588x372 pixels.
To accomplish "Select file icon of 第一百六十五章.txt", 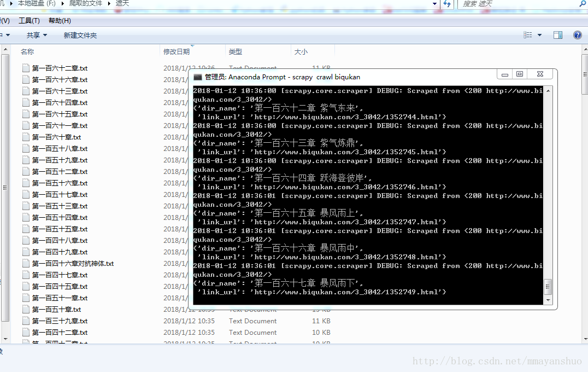I will coord(26,114).
